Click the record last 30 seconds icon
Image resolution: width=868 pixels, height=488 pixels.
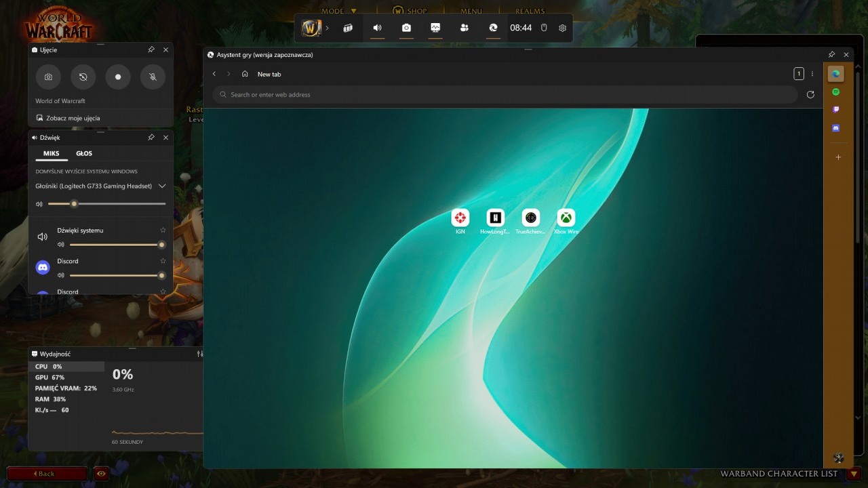pos(83,77)
